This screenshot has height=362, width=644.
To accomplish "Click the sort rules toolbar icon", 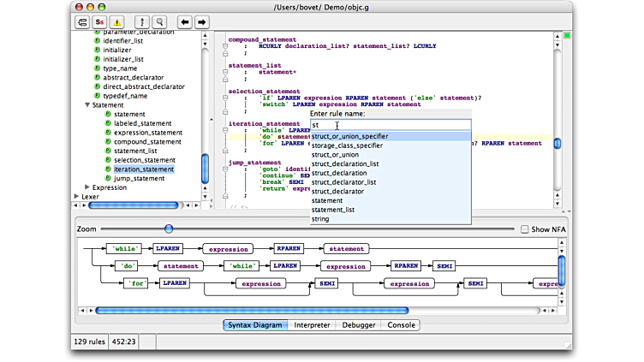I will [x=142, y=21].
